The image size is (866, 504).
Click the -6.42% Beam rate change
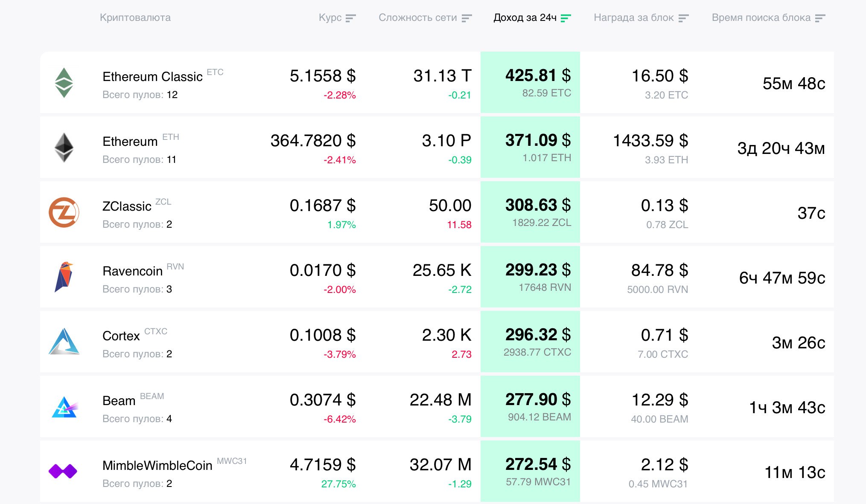click(339, 419)
